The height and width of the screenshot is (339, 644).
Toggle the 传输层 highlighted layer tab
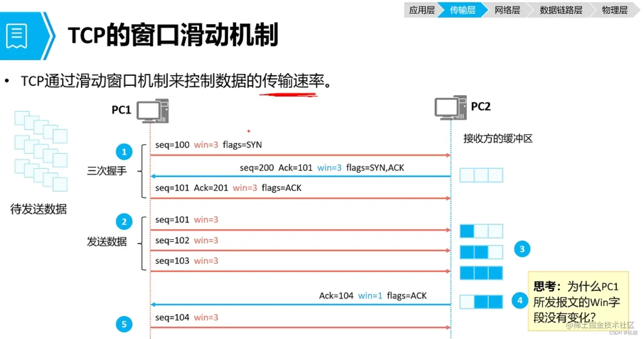point(462,9)
